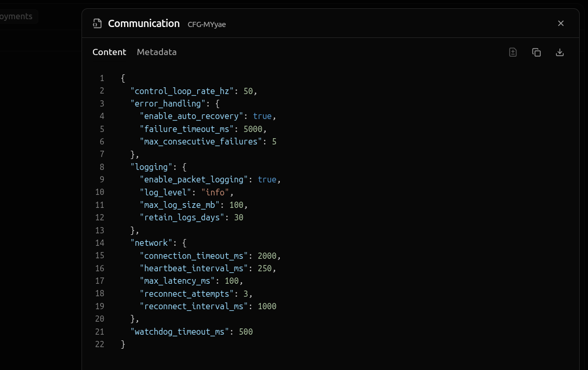Switch to the Metadata tab
Image resolution: width=588 pixels, height=370 pixels.
point(156,52)
